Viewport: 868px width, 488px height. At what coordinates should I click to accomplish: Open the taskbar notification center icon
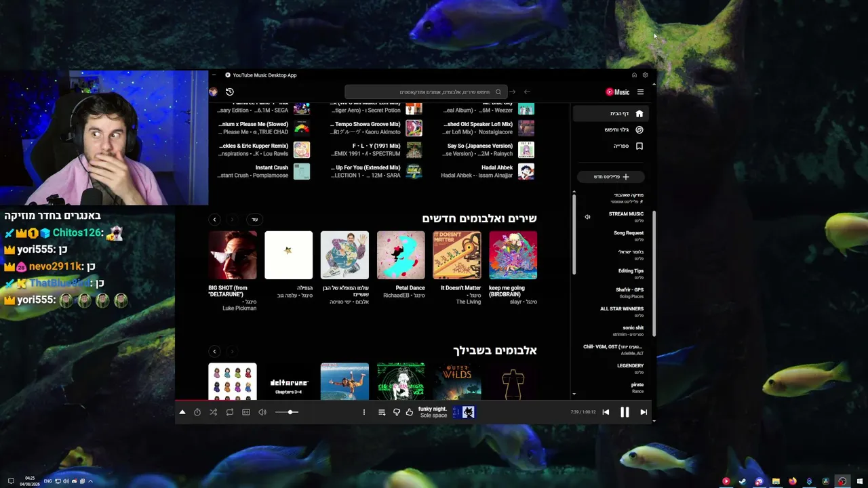[11, 481]
